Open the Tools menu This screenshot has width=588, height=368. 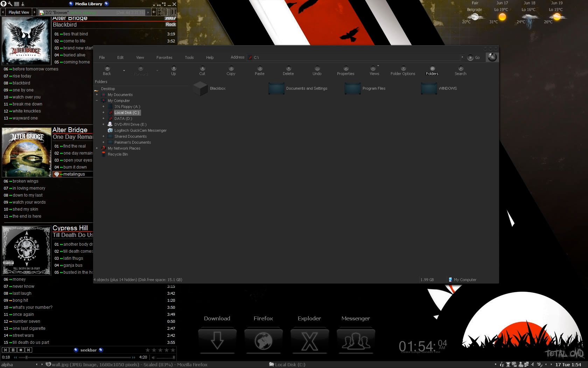189,57
